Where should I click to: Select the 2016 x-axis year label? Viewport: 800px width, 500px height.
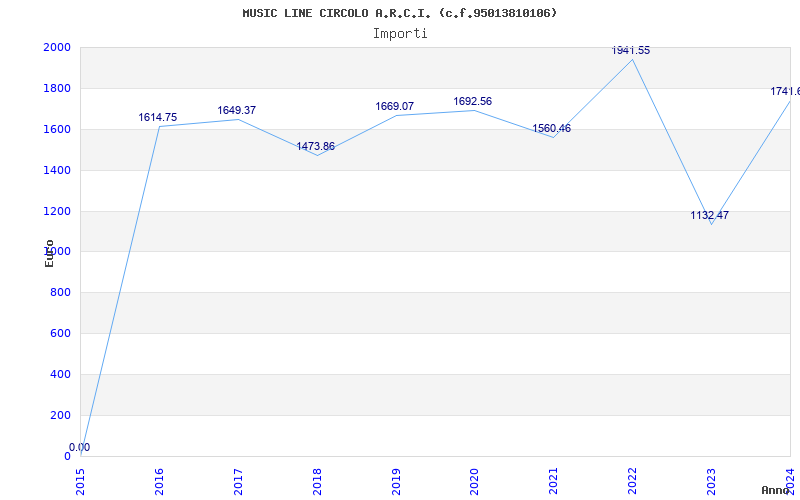click(x=159, y=482)
